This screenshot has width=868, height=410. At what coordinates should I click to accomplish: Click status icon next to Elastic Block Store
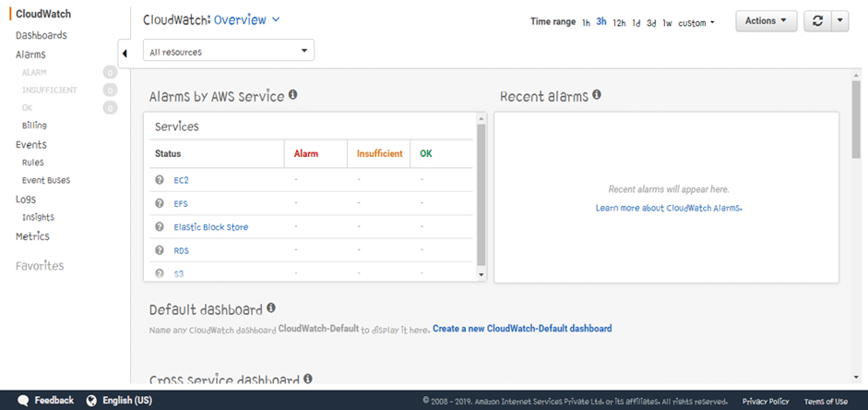(160, 226)
